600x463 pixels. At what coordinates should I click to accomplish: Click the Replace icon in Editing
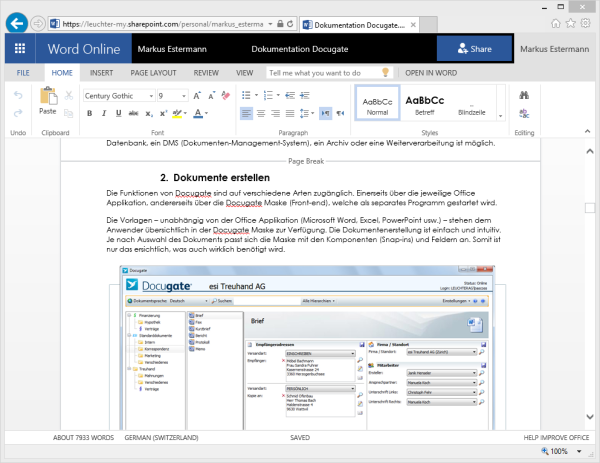[x=524, y=113]
